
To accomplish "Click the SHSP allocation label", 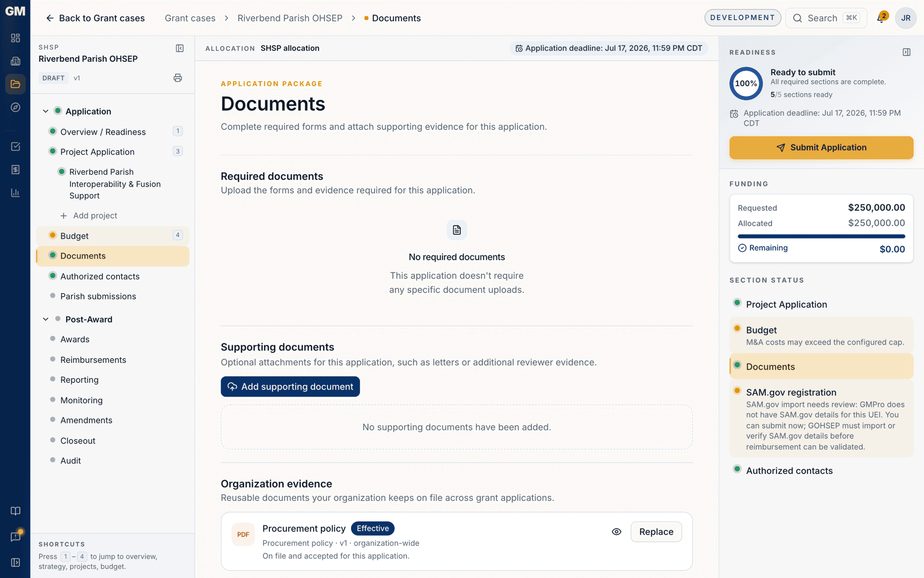I will pyautogui.click(x=290, y=48).
